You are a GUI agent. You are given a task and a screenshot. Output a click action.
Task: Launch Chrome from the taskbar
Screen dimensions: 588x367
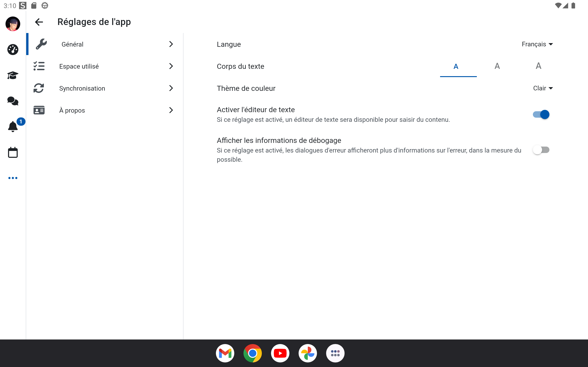click(x=252, y=353)
